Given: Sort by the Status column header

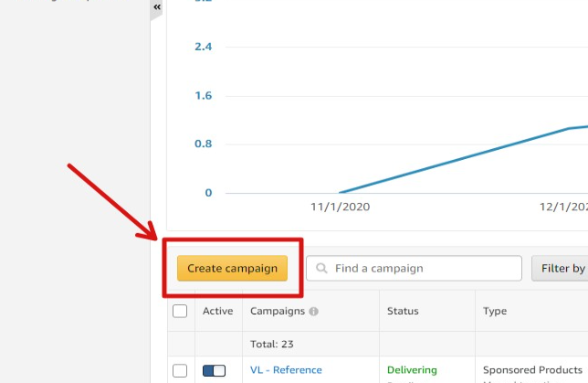Looking at the screenshot, I should click(403, 311).
